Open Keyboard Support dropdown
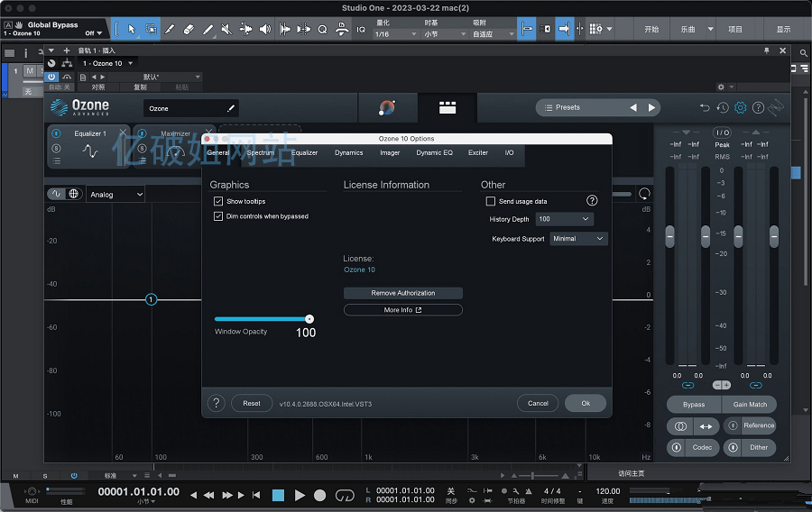This screenshot has width=812, height=512. pyautogui.click(x=578, y=238)
